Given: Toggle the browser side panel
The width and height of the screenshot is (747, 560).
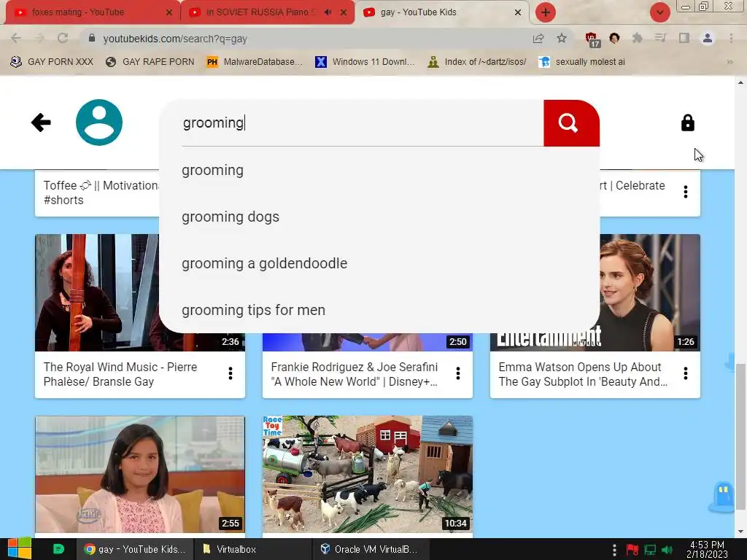Looking at the screenshot, I should [x=684, y=38].
